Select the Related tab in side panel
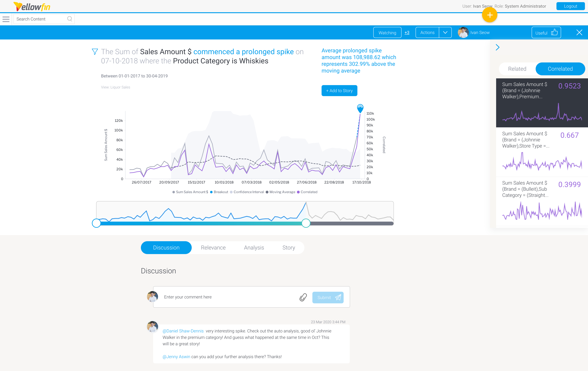Screen dimensions: 588x371 pyautogui.click(x=517, y=69)
